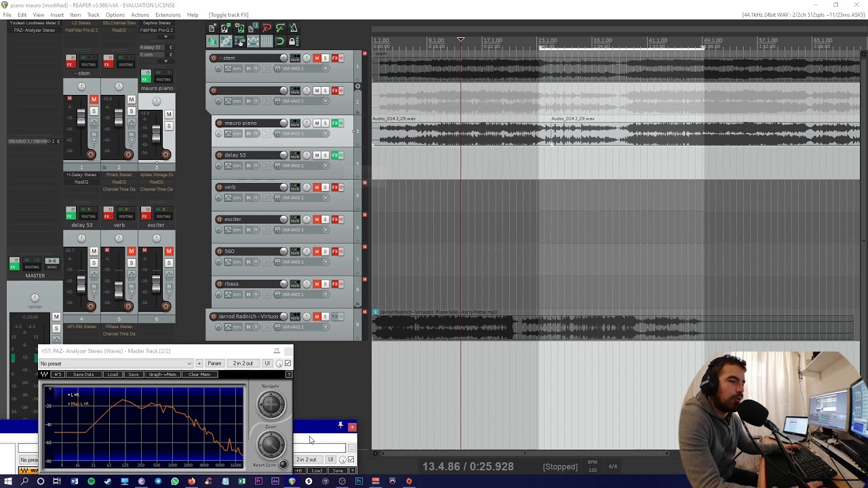Open stem track input dropdown arrow

256,68
